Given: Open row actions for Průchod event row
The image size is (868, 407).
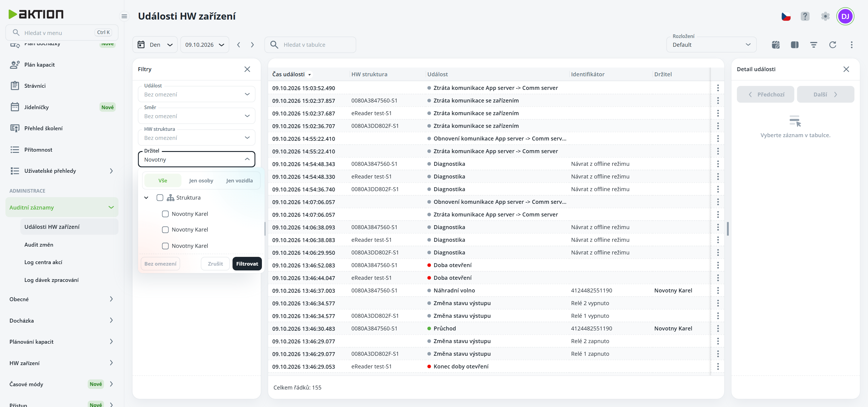Looking at the screenshot, I should tap(718, 329).
